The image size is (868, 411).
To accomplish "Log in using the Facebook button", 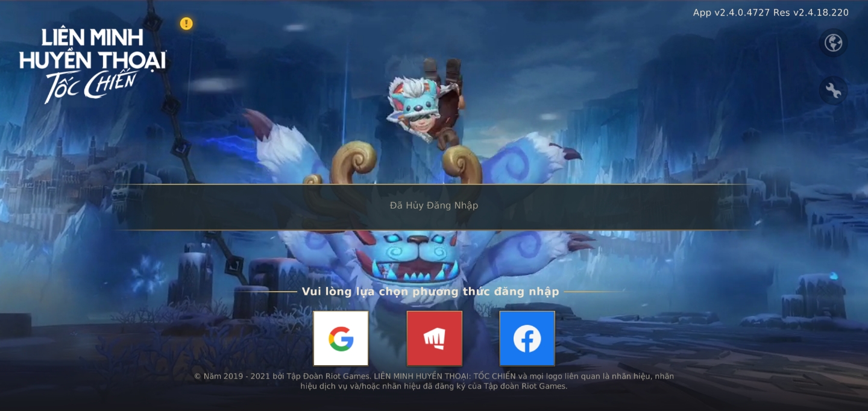I will click(527, 339).
